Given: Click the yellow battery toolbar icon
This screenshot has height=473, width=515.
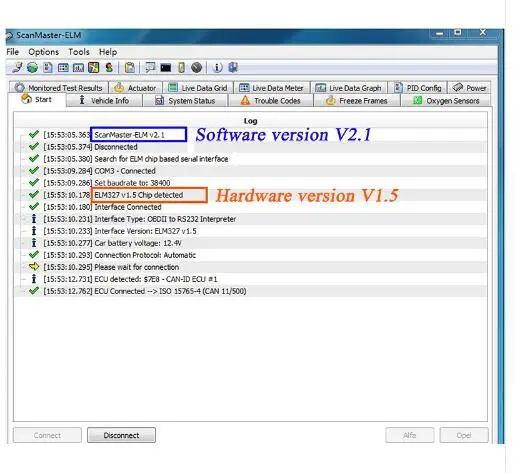Looking at the screenshot, I should point(181,68).
